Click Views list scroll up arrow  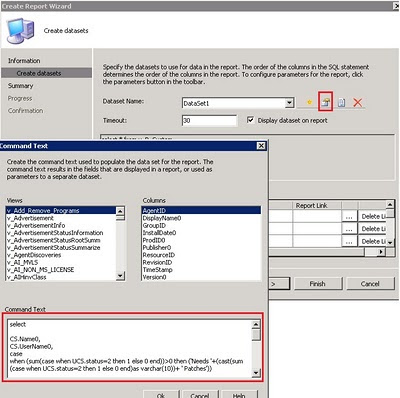coord(120,211)
